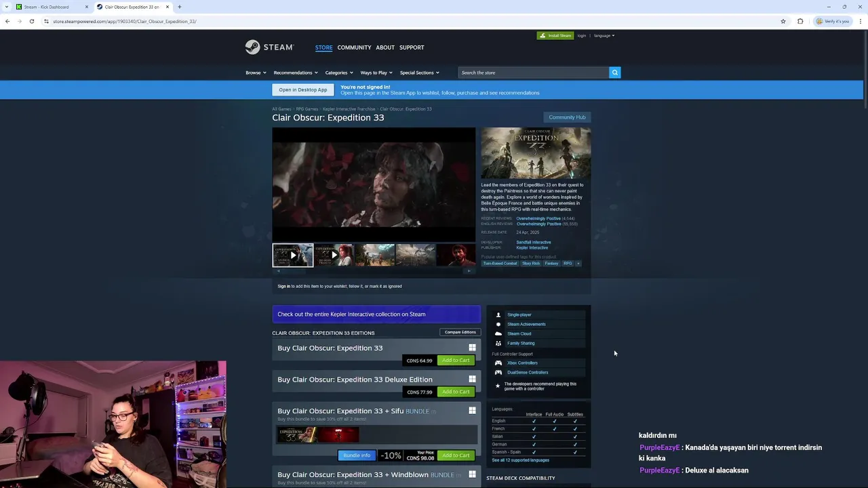The width and height of the screenshot is (868, 488).
Task: Click Windows icon on Sifu bundle row
Action: [x=472, y=410]
